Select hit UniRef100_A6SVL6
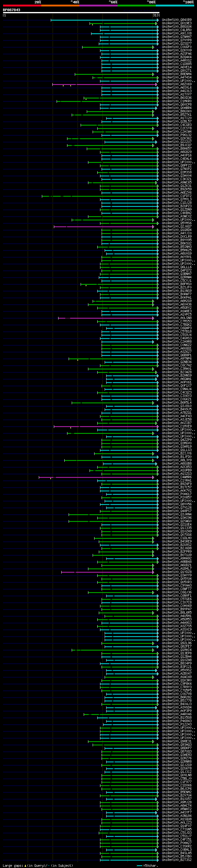The image size is (197, 868). (176, 88)
